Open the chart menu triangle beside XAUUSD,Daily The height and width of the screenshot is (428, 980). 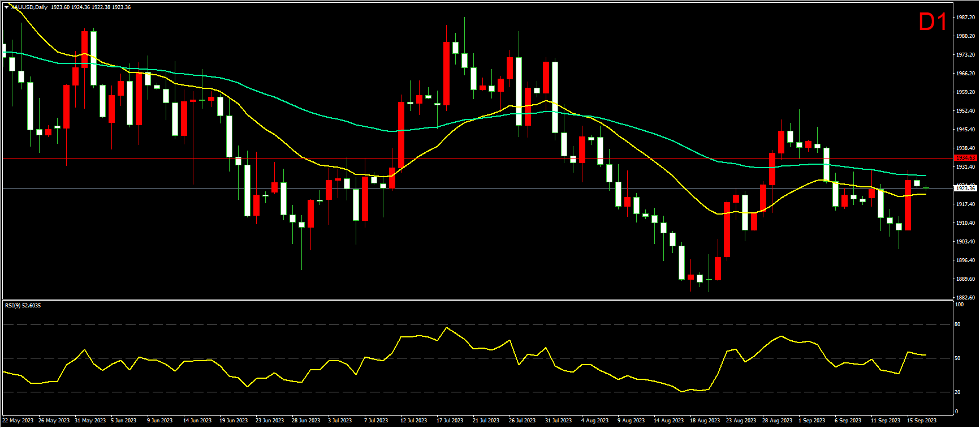click(x=6, y=7)
